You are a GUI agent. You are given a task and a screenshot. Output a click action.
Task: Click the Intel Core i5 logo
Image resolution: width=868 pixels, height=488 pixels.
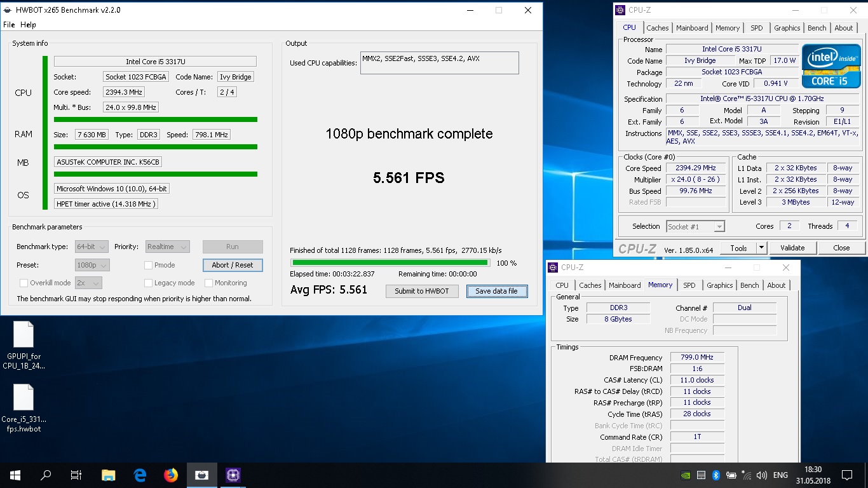[831, 65]
